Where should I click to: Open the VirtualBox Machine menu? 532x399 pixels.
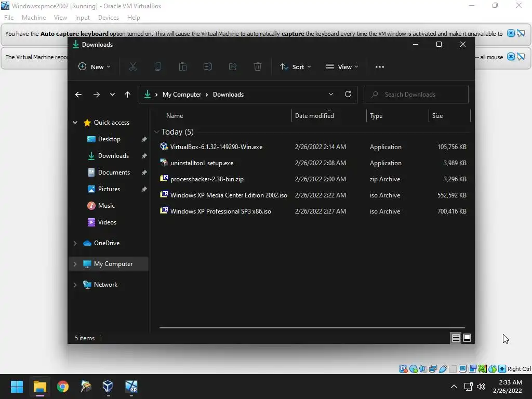click(34, 18)
